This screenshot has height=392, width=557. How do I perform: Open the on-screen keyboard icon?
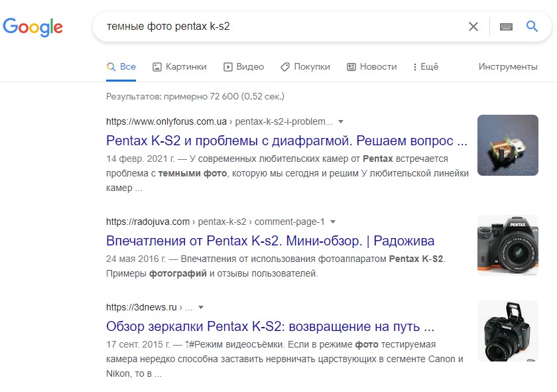click(x=506, y=27)
